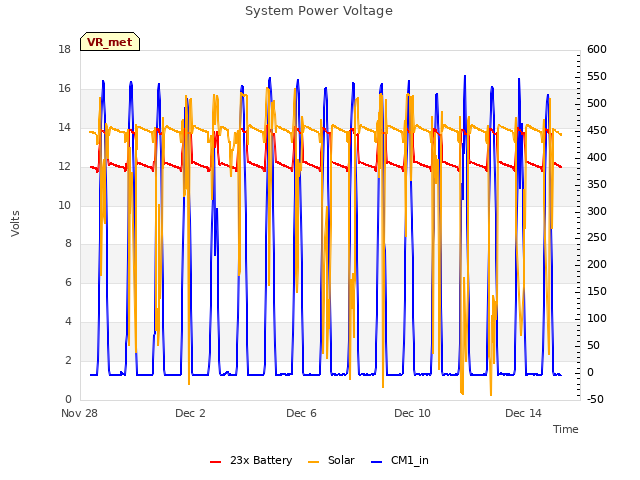Click the Dec 10 x-axis tick label

(412, 413)
